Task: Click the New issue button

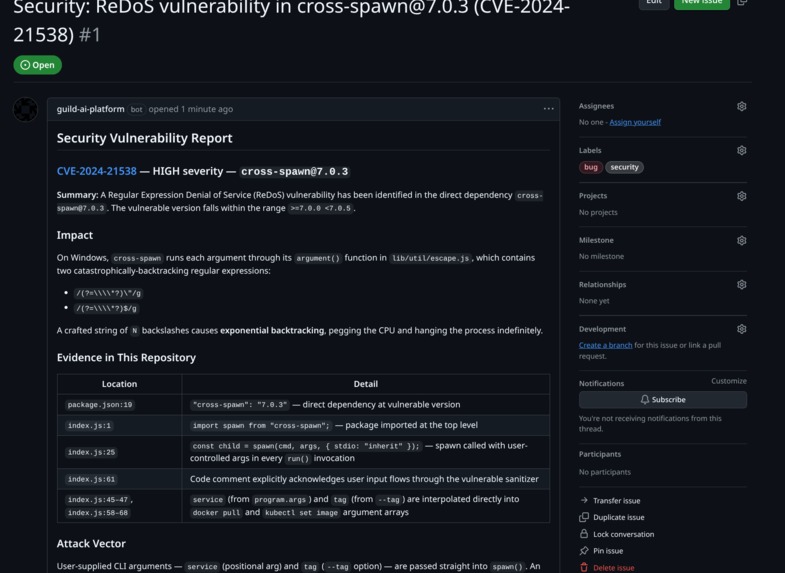Action: coord(702,3)
